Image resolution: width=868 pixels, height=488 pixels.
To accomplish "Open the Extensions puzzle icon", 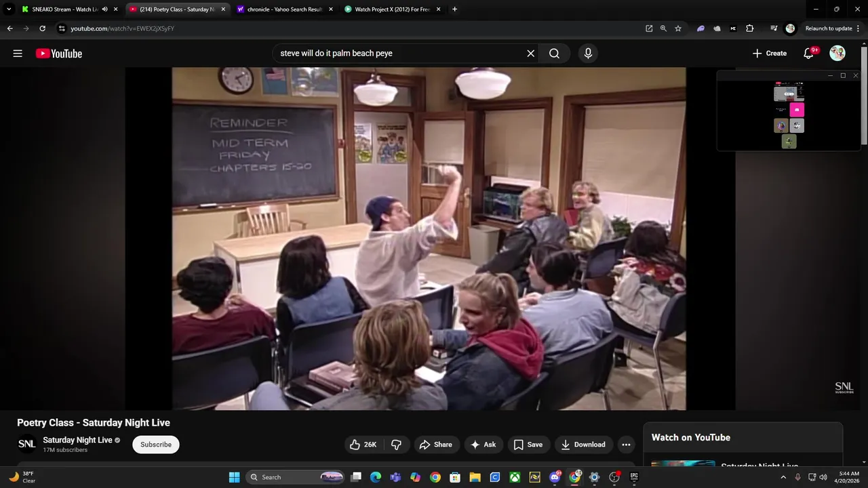I will (749, 28).
